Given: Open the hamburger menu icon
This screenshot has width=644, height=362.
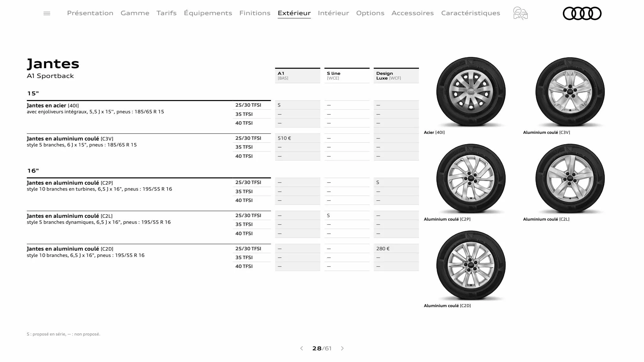Looking at the screenshot, I should click(x=47, y=13).
